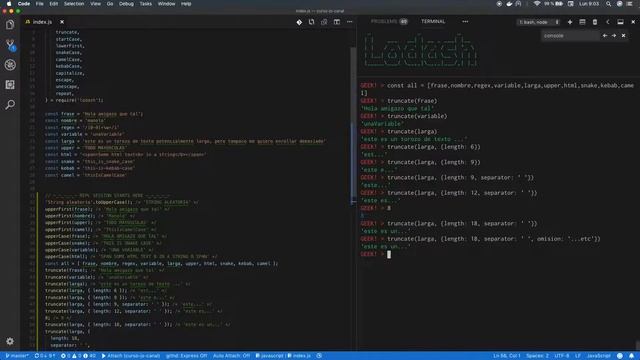Open Source Control view in activity bar
This screenshot has width=640, height=360.
click(10, 45)
